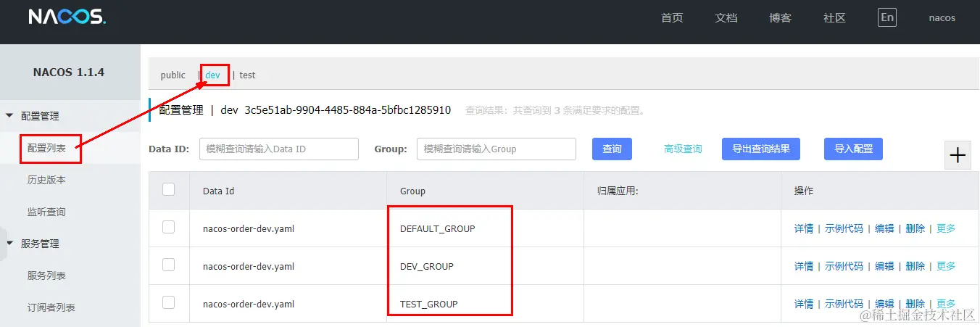The width and height of the screenshot is (980, 327).
Task: Click 编辑 for the DEFAULT_GROUP config
Action: pos(884,228)
